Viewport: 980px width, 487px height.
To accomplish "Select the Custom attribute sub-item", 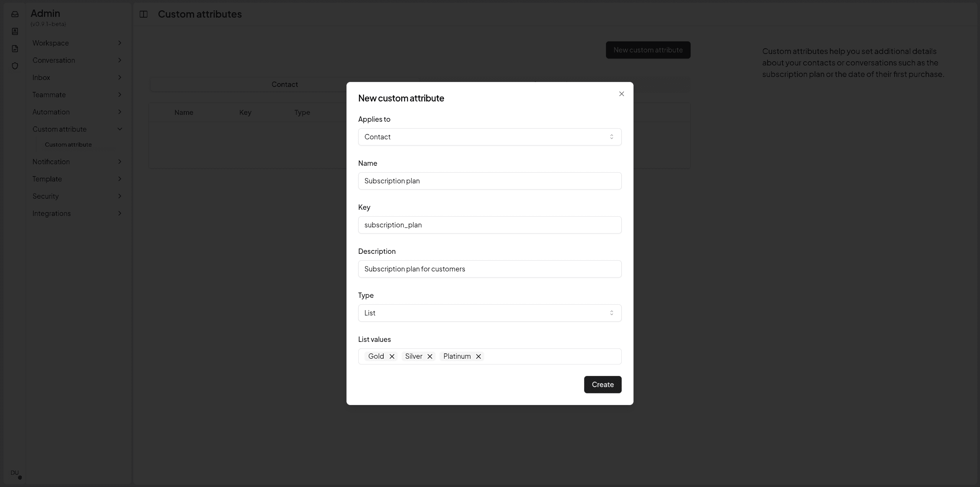I will click(68, 145).
